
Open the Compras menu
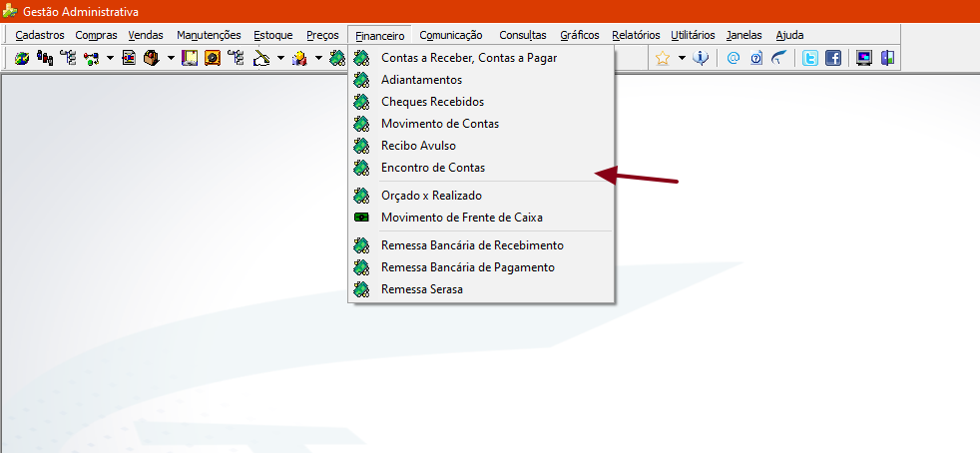[x=96, y=35]
